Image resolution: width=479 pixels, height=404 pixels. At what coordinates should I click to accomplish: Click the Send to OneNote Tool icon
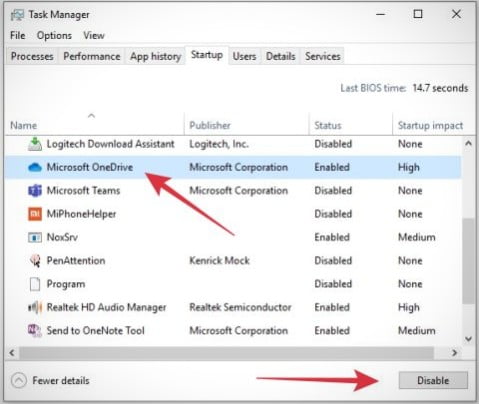pos(35,331)
